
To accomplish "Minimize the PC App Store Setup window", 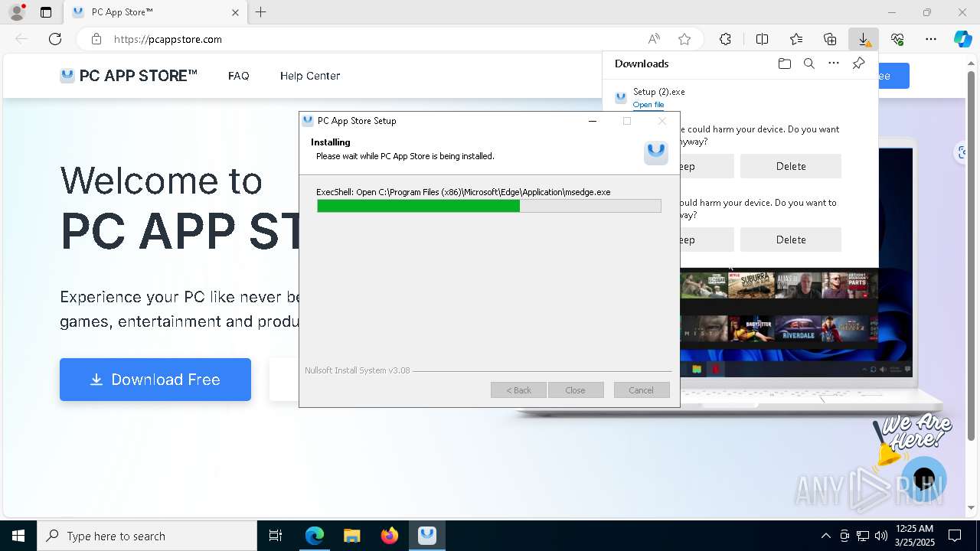I will [592, 121].
